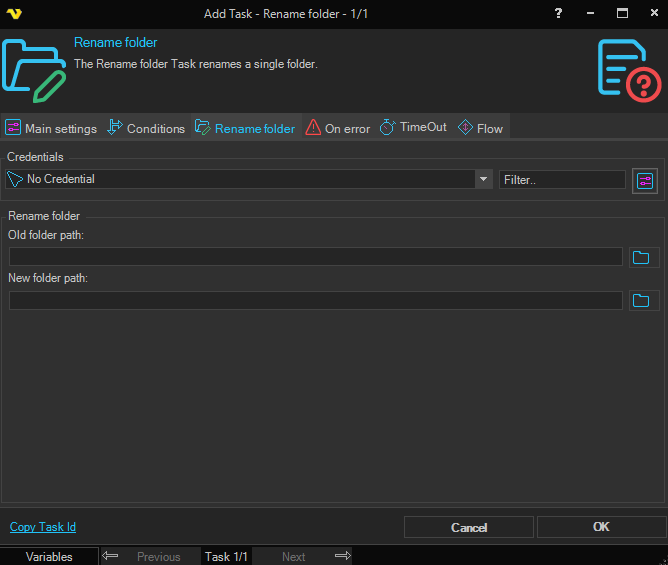Switch to the Main settings tab
The image size is (668, 565).
point(51,128)
